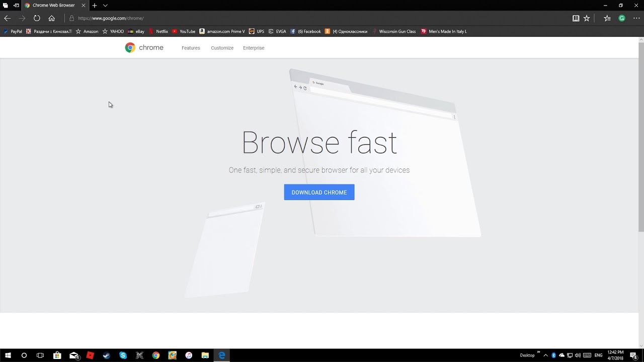Open the Windows Start menu
644x362 pixels.
8,355
